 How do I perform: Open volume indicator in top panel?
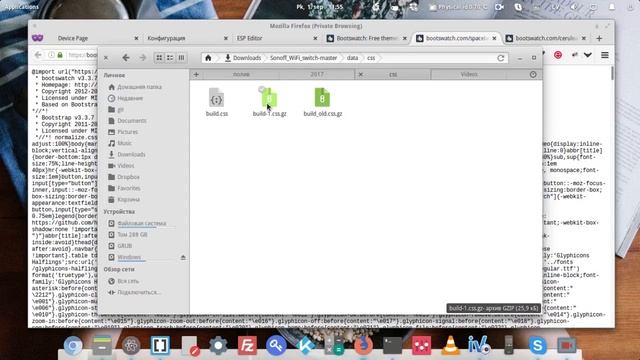[x=574, y=7]
